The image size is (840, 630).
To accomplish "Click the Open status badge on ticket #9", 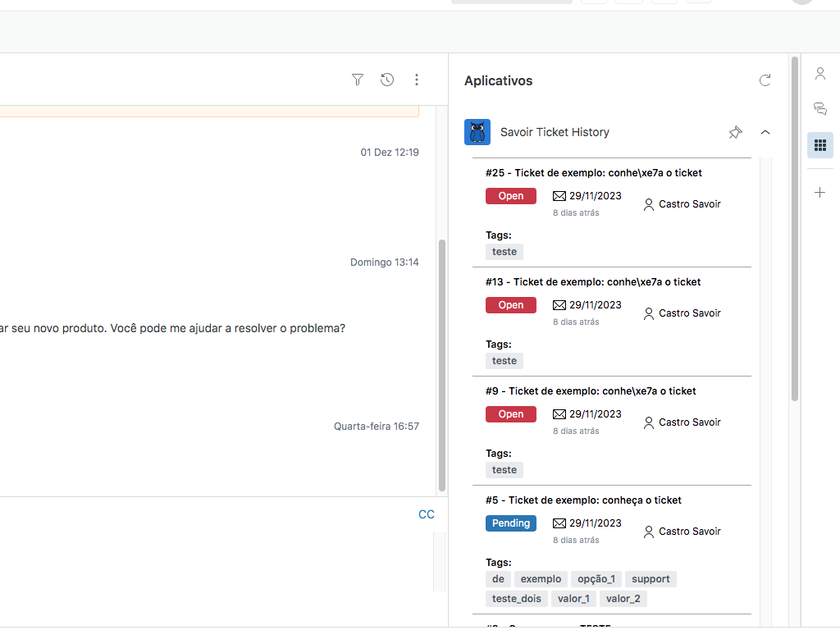I will [510, 414].
